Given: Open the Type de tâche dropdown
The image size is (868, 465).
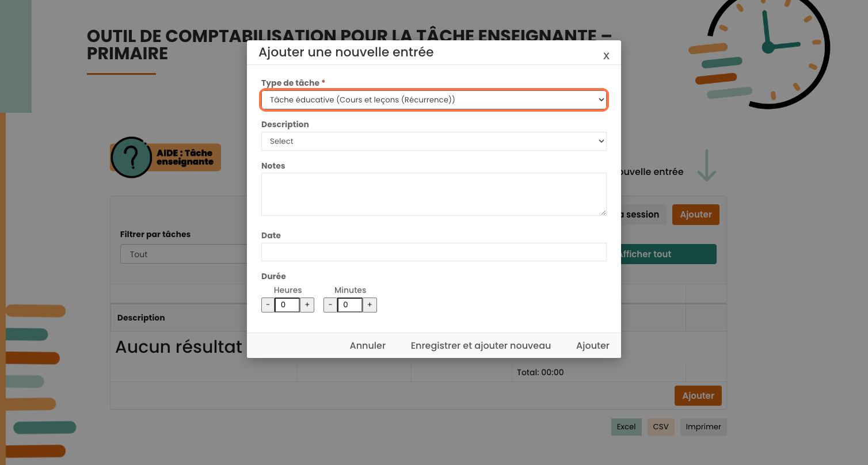Looking at the screenshot, I should tap(433, 100).
